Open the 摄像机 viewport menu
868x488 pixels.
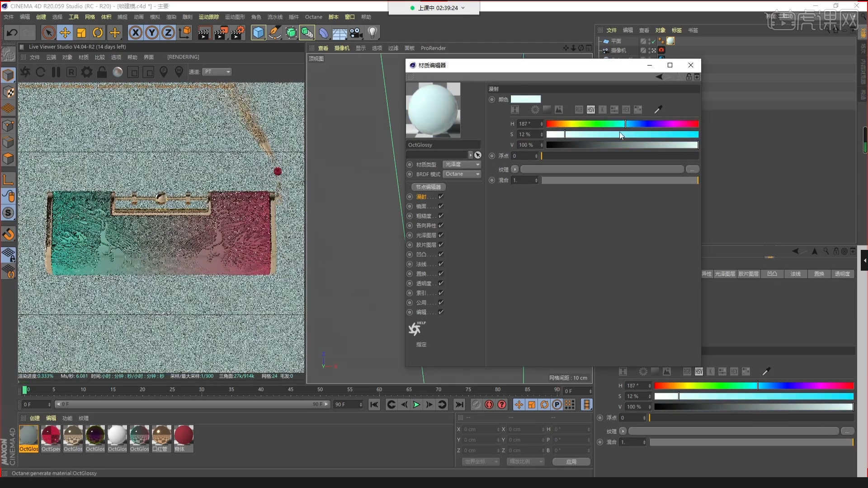click(x=342, y=48)
